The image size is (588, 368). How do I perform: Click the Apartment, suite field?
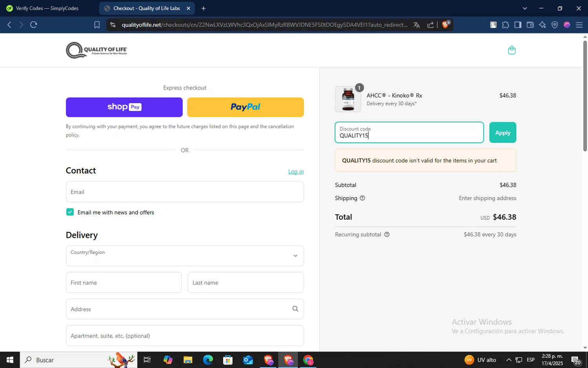pos(185,336)
